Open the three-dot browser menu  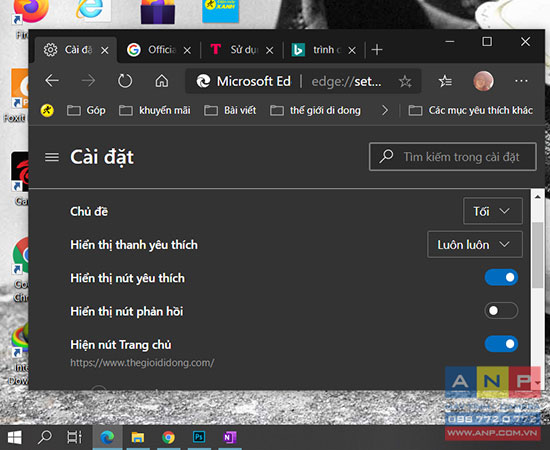pos(521,81)
